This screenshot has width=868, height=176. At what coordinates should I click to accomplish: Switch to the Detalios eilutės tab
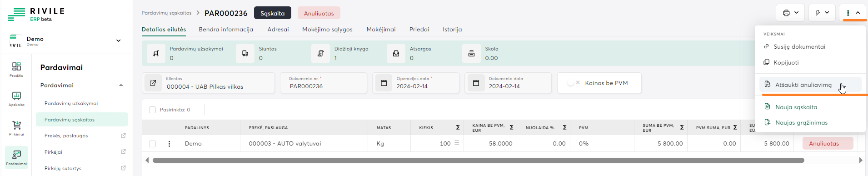164,30
